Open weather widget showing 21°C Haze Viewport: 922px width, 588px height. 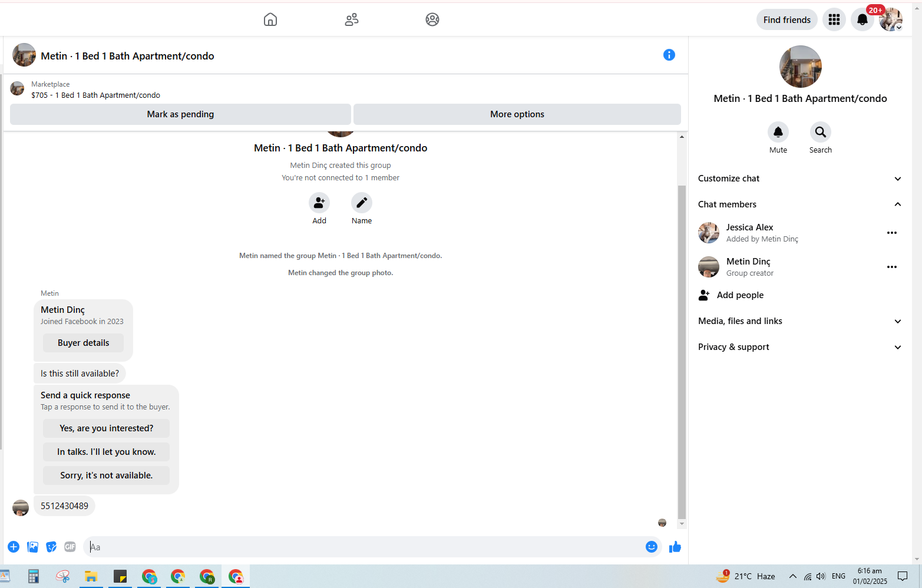point(746,576)
